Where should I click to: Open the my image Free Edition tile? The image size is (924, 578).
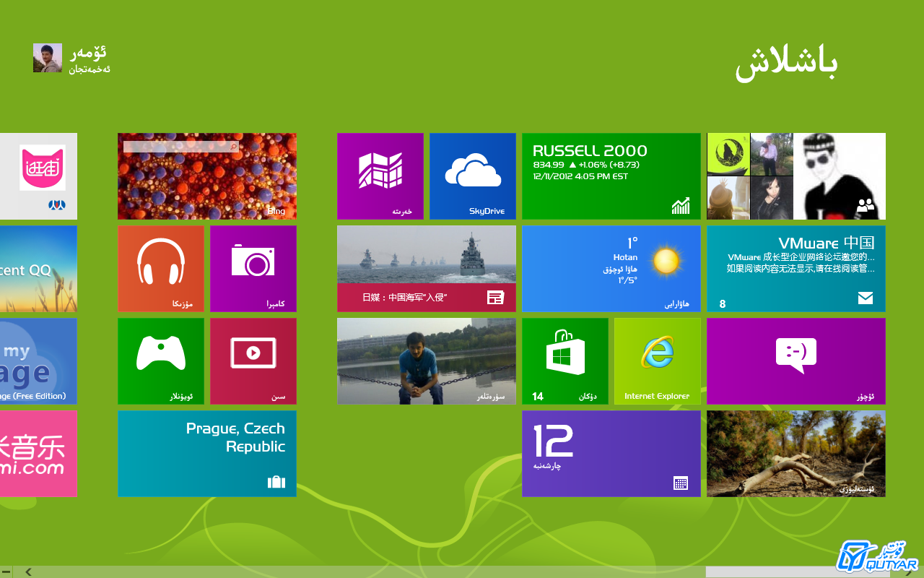pyautogui.click(x=38, y=361)
